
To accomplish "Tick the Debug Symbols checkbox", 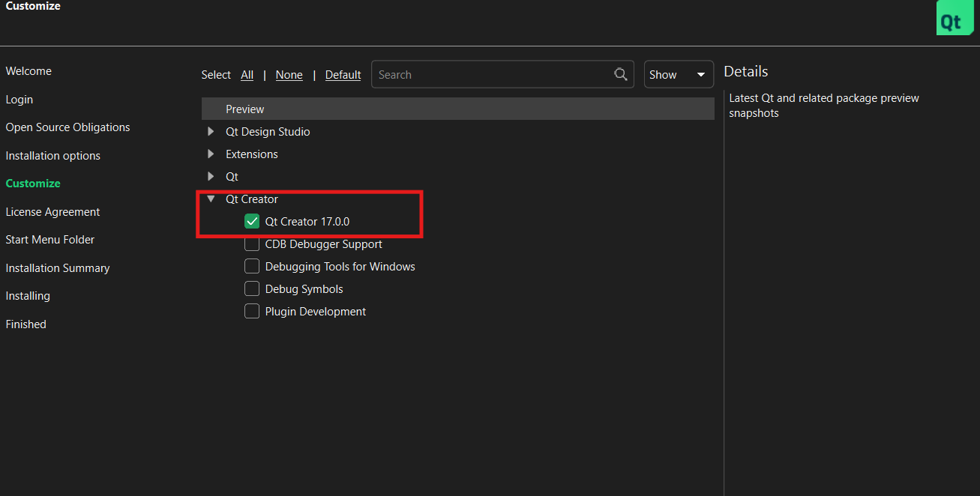I will pyautogui.click(x=252, y=289).
